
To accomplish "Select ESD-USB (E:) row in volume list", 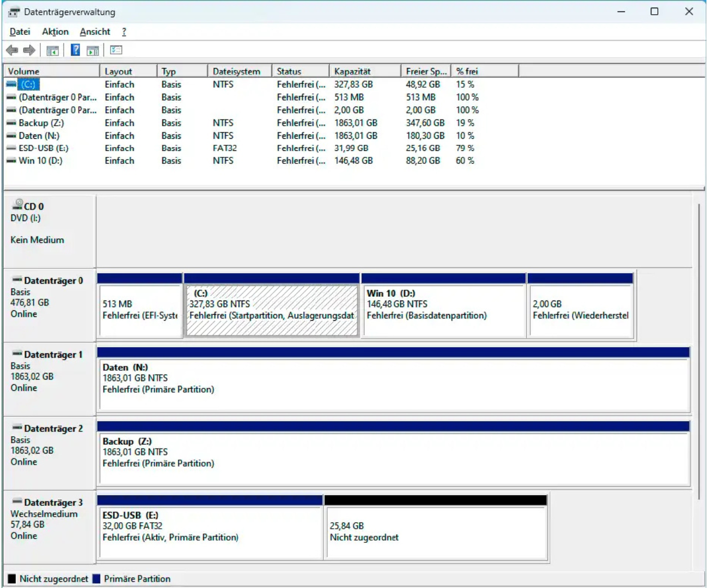I will pos(43,148).
